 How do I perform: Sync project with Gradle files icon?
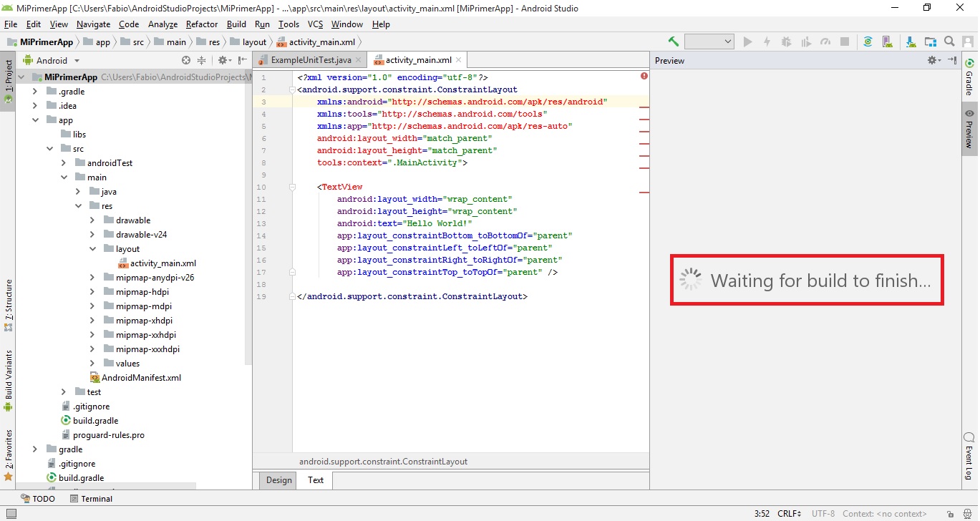pyautogui.click(x=868, y=42)
